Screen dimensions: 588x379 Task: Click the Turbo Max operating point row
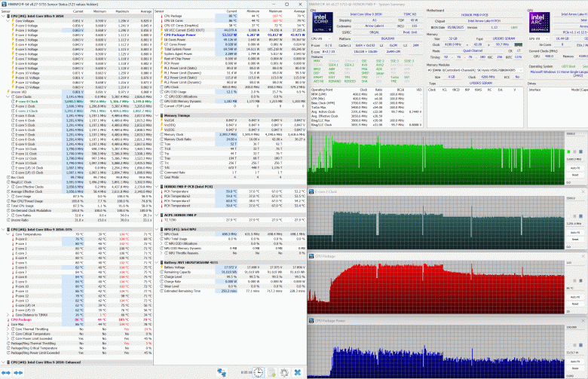[x=366, y=107]
